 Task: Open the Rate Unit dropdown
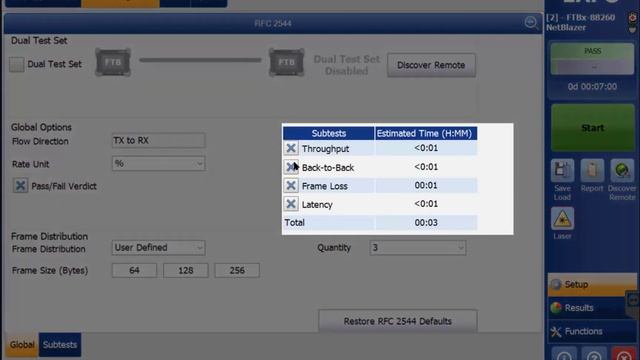coord(158,164)
